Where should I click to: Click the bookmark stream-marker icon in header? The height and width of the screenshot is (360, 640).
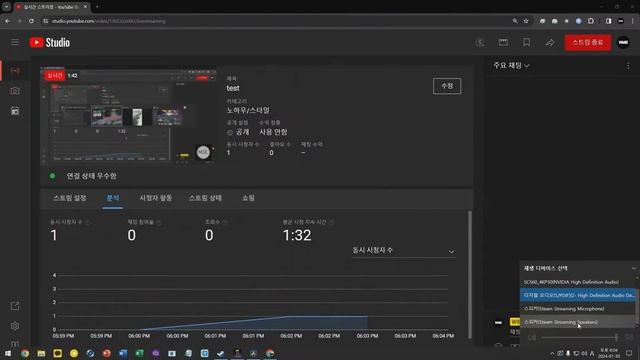tap(527, 42)
